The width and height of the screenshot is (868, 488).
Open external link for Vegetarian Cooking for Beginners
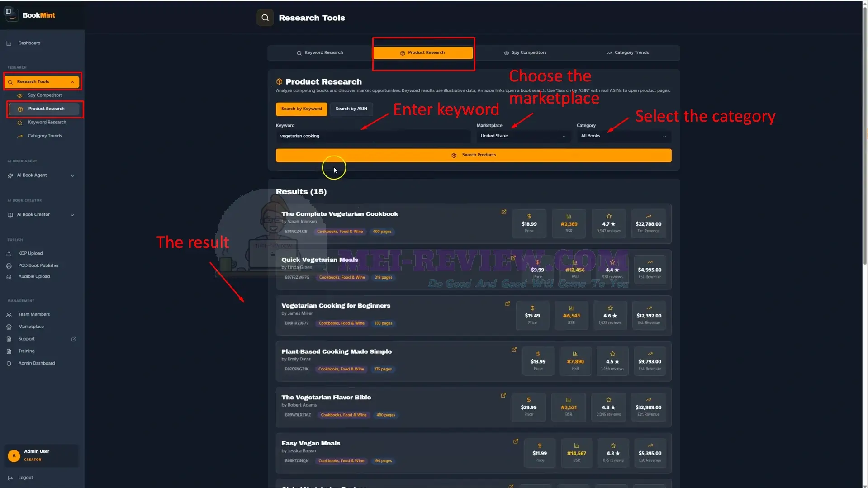tap(508, 304)
